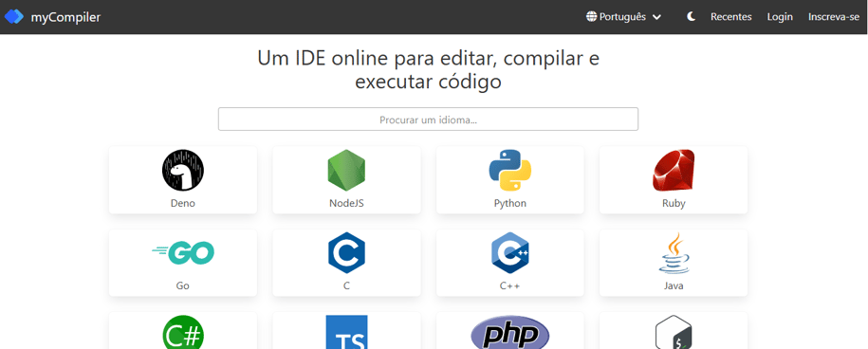Select the C++ hexagon icon

[x=509, y=253]
